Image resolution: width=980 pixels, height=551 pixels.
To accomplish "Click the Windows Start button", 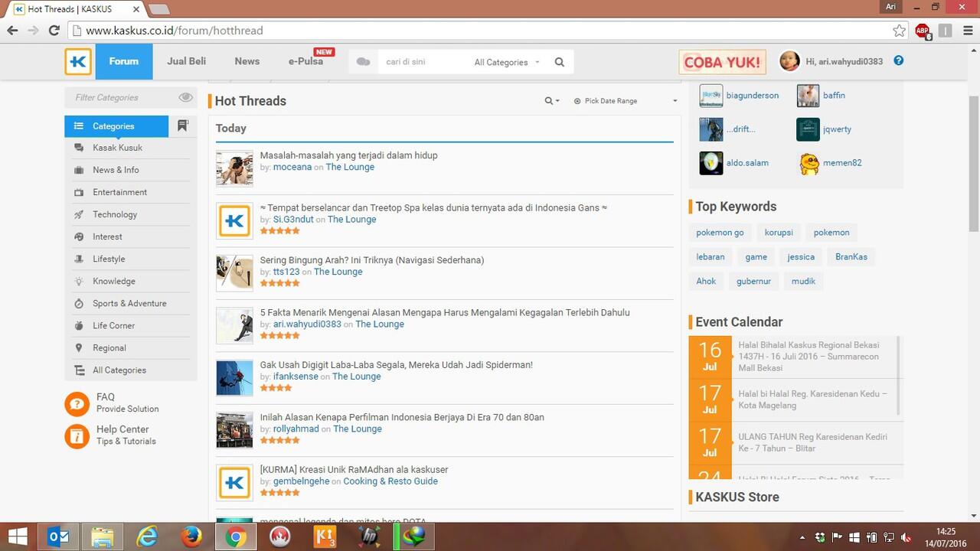I will pos(17,536).
